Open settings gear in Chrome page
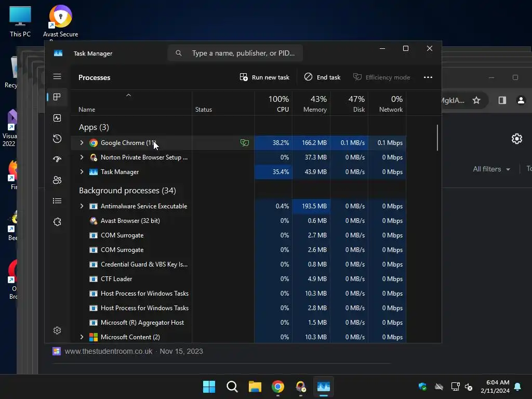The image size is (532, 399). 517,139
